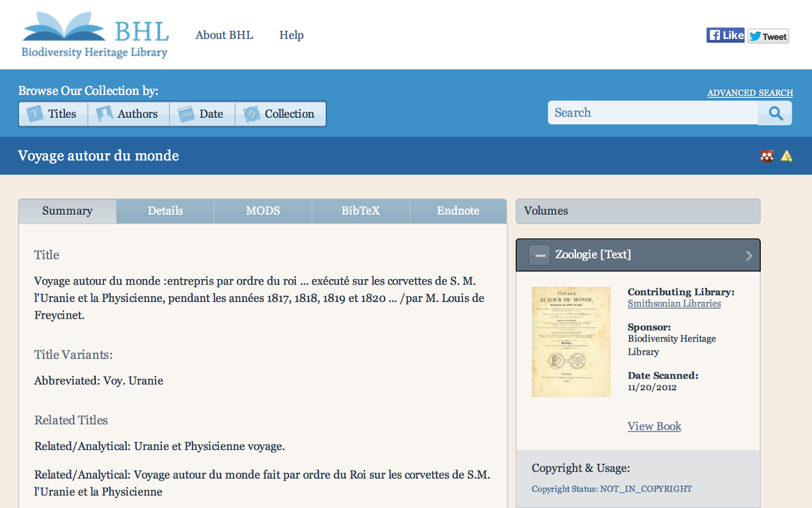Click the Twitter Tweet button

point(768,36)
